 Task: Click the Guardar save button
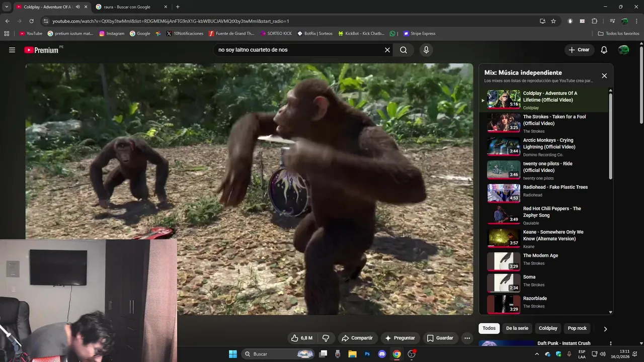(x=440, y=338)
